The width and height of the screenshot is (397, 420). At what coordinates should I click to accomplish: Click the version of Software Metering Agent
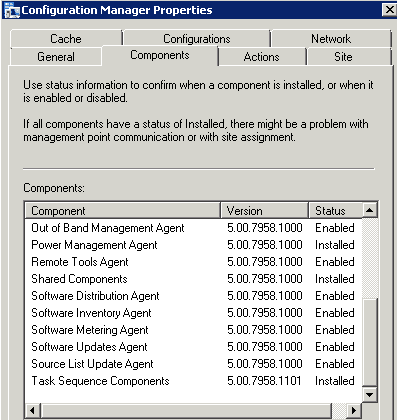(265, 330)
